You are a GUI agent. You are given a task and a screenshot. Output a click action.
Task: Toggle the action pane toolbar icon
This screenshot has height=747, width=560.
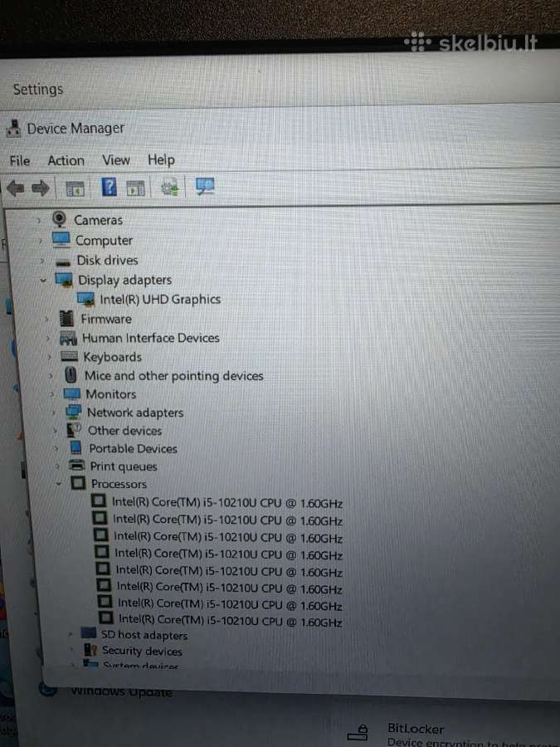[x=136, y=188]
